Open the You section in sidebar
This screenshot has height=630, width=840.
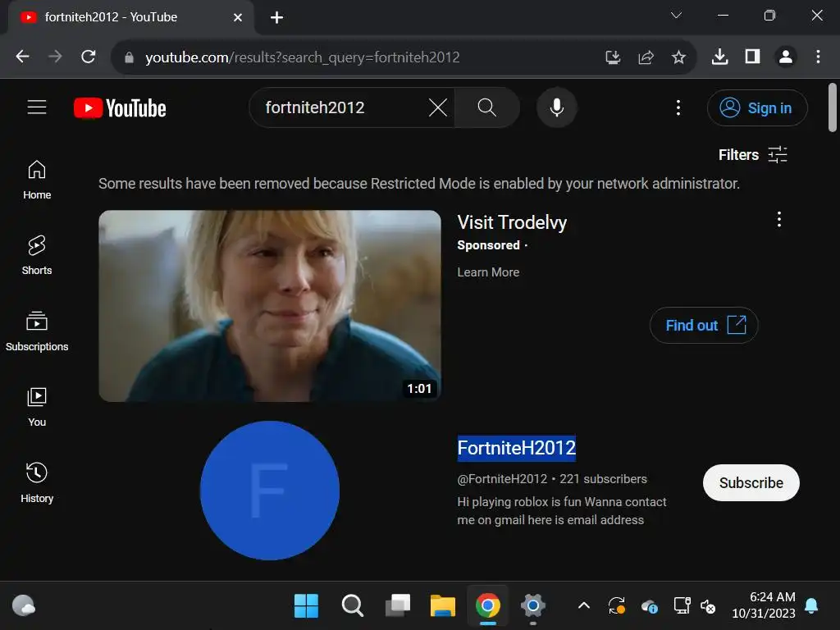(x=37, y=407)
